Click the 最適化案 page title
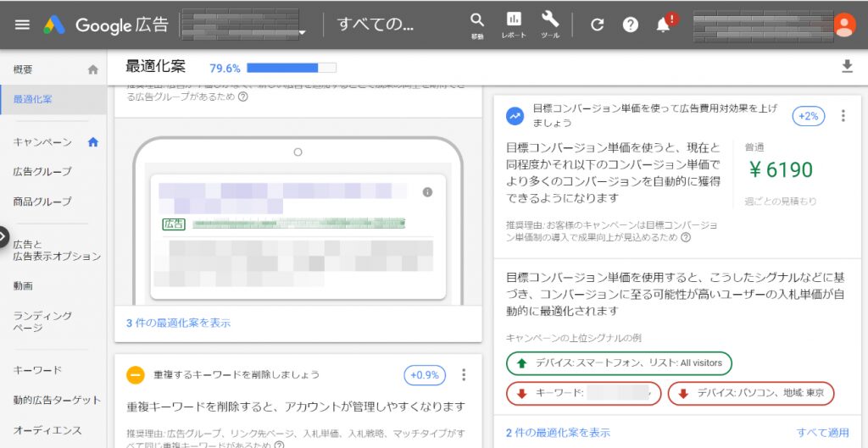 pyautogui.click(x=156, y=67)
